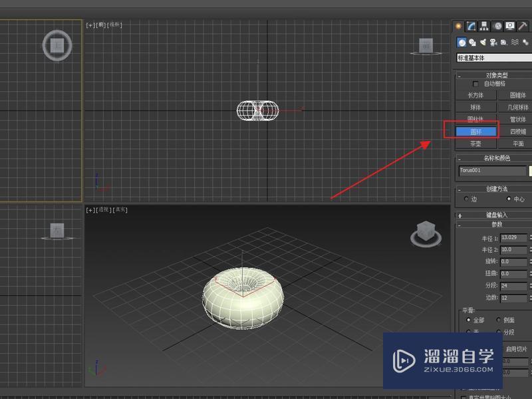Click the 四棱锥 button
This screenshot has width=532, height=399.
[x=515, y=132]
